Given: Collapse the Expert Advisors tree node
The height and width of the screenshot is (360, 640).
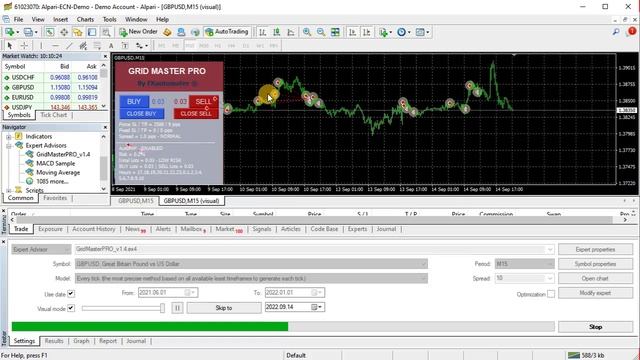Looking at the screenshot, I should 8,146.
